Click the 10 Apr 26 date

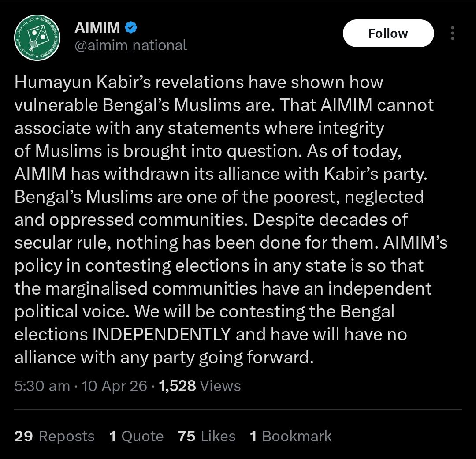[x=114, y=386]
